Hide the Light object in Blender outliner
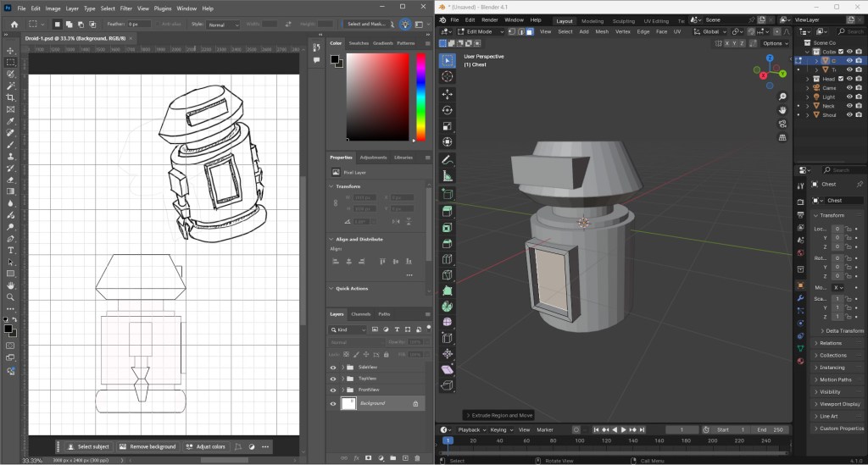The image size is (868, 465). point(849,97)
